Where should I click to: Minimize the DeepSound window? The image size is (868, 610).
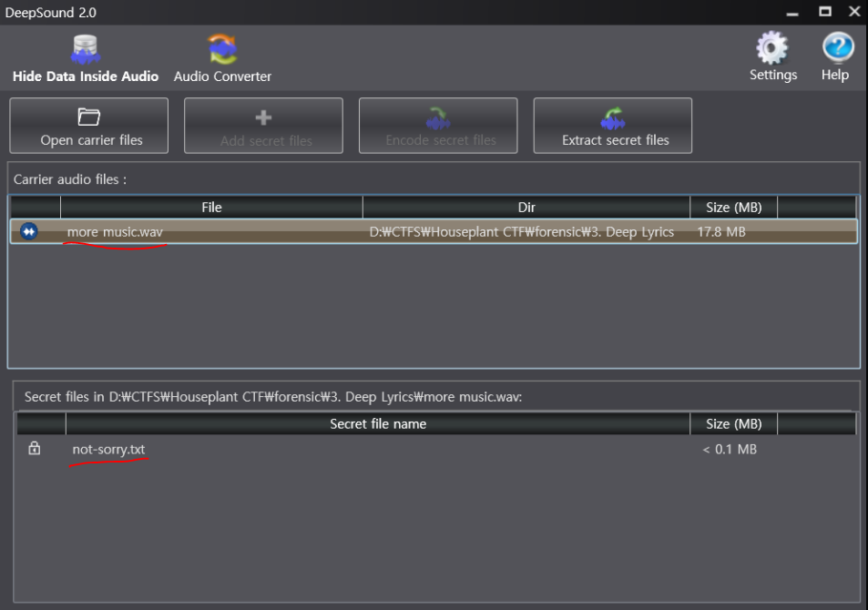point(792,12)
